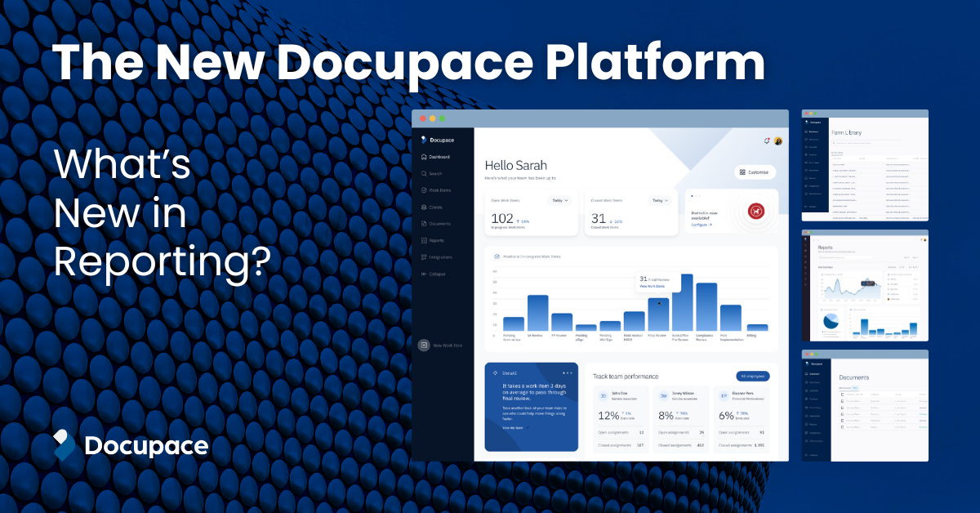Click the red Barktail dog icon
The image size is (980, 513).
(755, 212)
